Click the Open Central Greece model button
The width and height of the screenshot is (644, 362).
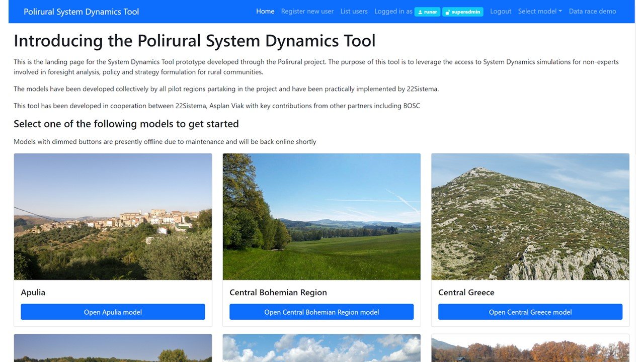530,312
